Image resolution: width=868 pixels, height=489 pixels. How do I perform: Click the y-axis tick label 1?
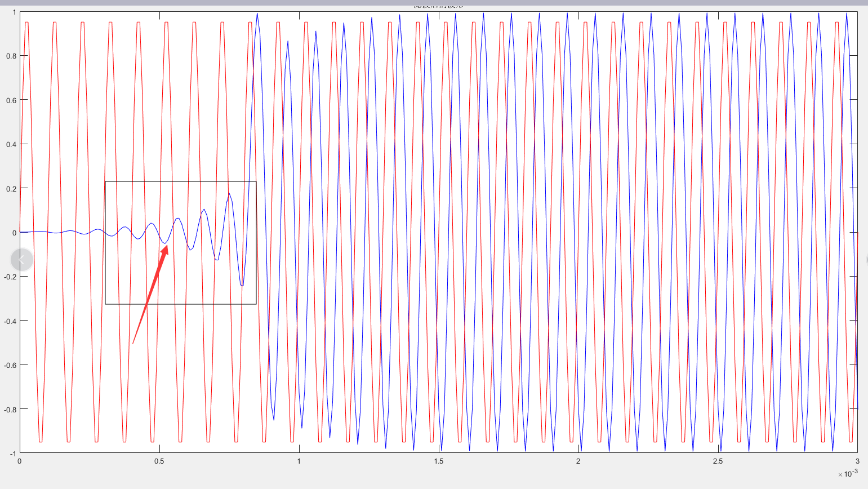point(15,11)
